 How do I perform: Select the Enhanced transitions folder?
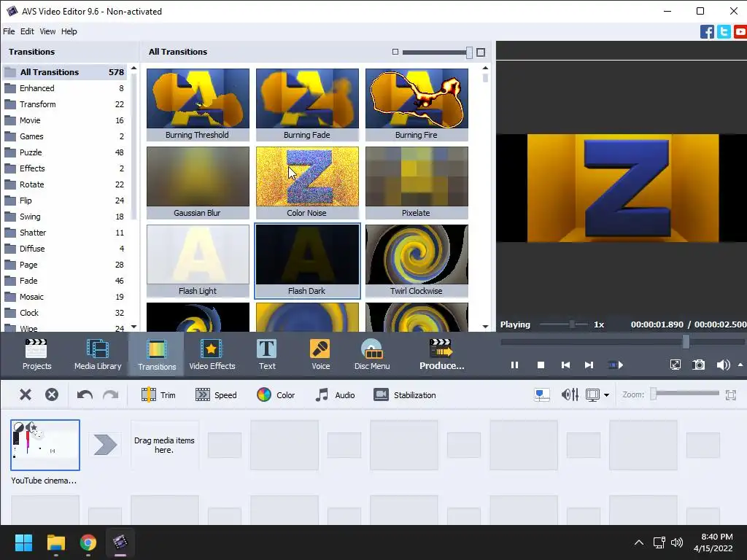click(x=65, y=88)
